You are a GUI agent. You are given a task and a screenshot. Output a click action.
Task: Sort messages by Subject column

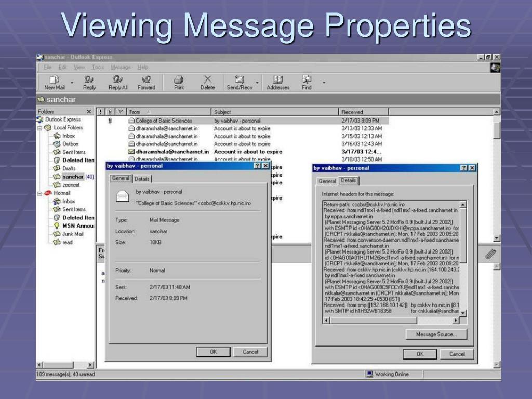pyautogui.click(x=275, y=112)
